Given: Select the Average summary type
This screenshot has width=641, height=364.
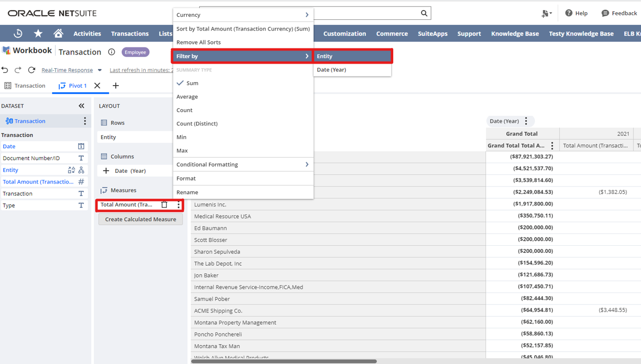Looking at the screenshot, I should click(x=243, y=97).
